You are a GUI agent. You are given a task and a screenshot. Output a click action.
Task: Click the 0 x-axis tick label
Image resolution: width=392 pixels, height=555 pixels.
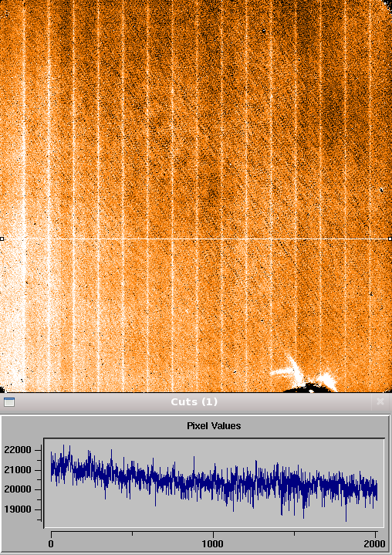51,543
